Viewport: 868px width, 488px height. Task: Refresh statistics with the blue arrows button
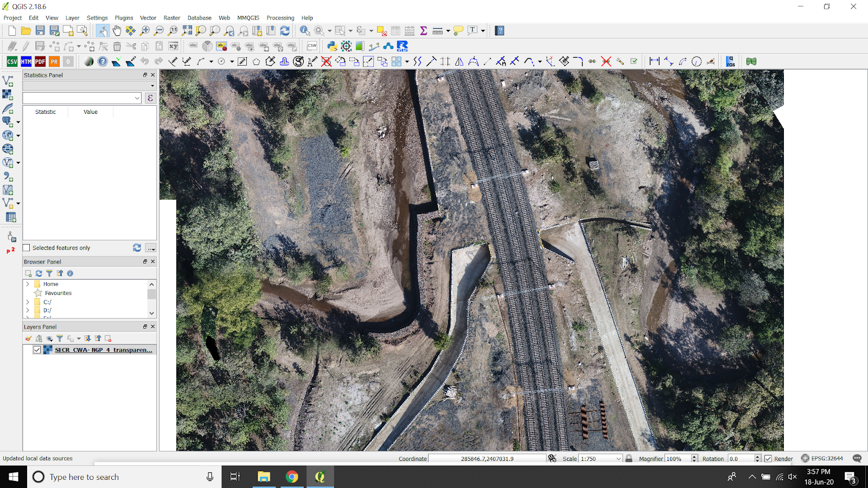tap(137, 248)
